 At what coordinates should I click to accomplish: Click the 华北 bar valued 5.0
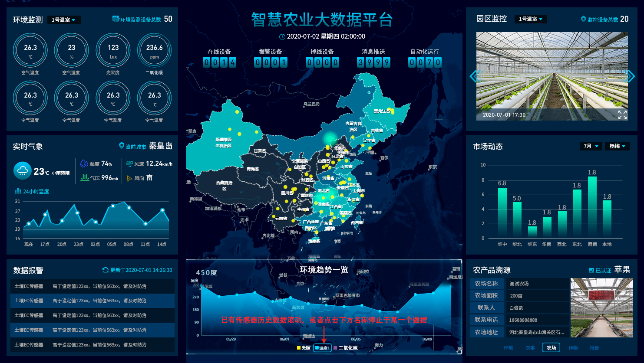tap(517, 220)
